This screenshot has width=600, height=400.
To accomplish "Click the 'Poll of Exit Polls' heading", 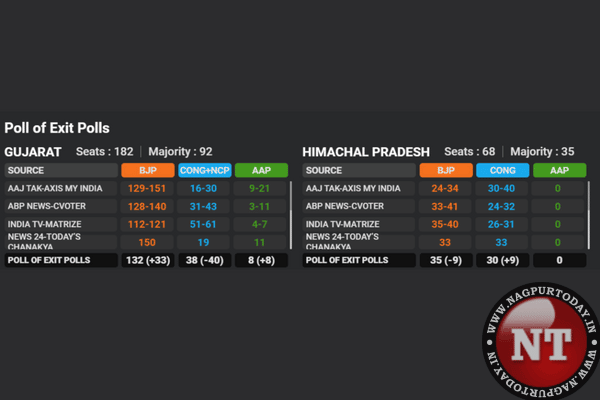I will tap(57, 128).
